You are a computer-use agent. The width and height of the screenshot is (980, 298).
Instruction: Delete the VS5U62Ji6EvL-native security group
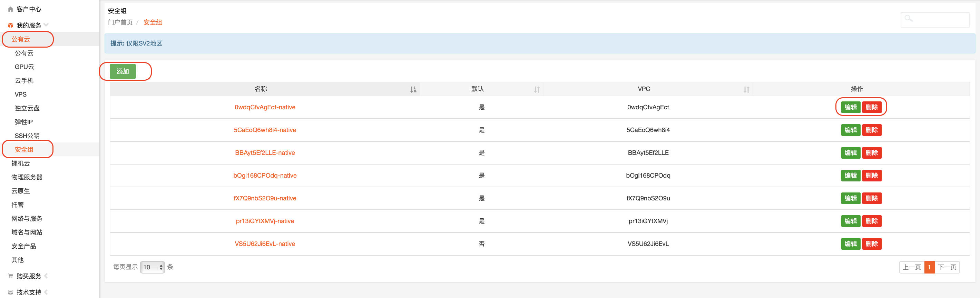coord(871,244)
